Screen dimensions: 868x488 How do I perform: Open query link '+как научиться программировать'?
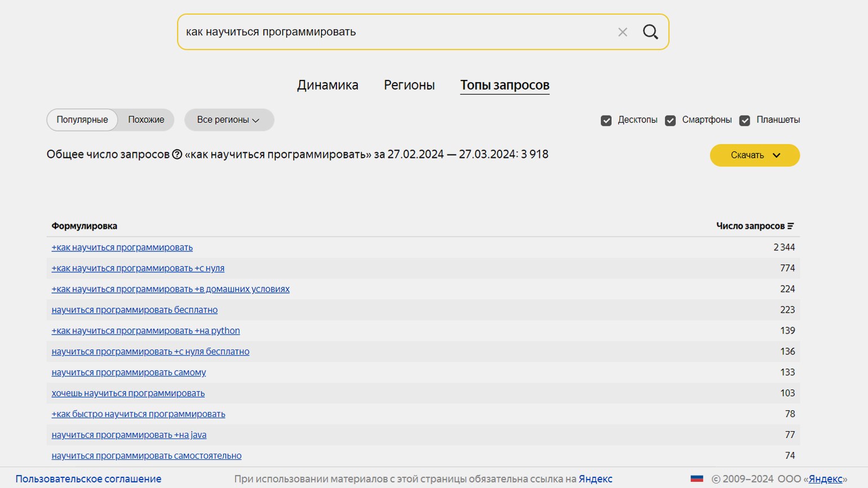click(122, 247)
